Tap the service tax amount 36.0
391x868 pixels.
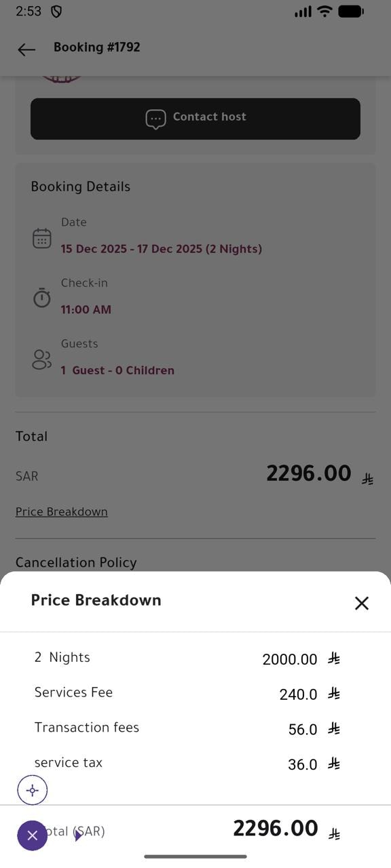(303, 764)
